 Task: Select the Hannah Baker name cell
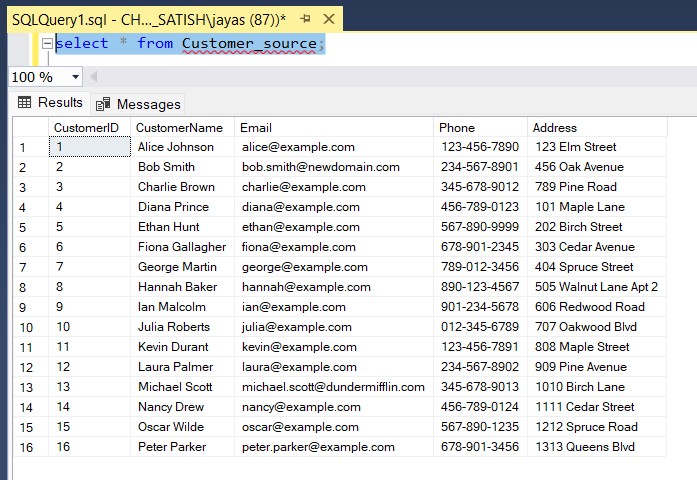click(182, 287)
